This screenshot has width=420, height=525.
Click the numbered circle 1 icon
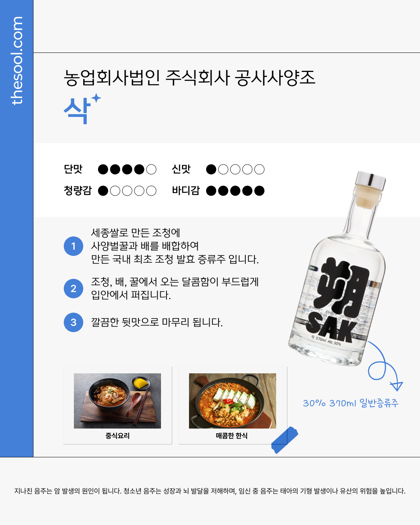point(73,246)
